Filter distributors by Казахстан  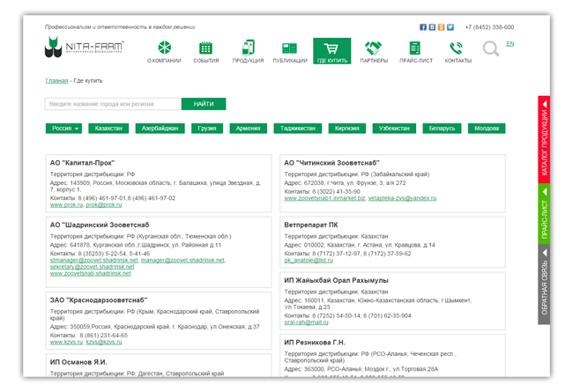(108, 129)
